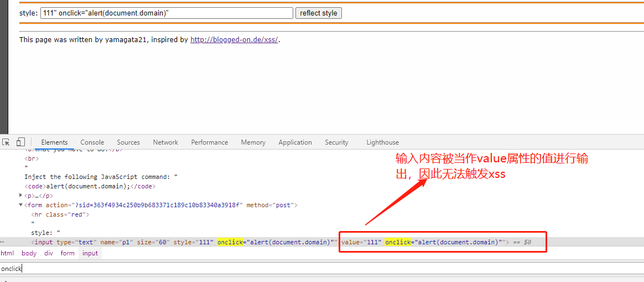Select the hr class red node
This screenshot has height=282, width=644.
click(60, 214)
